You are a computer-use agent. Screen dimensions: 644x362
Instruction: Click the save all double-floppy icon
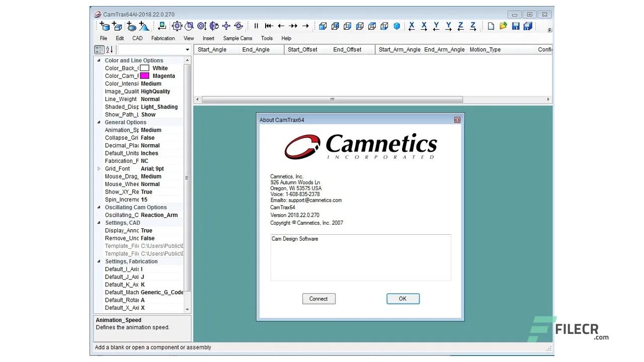(528, 26)
